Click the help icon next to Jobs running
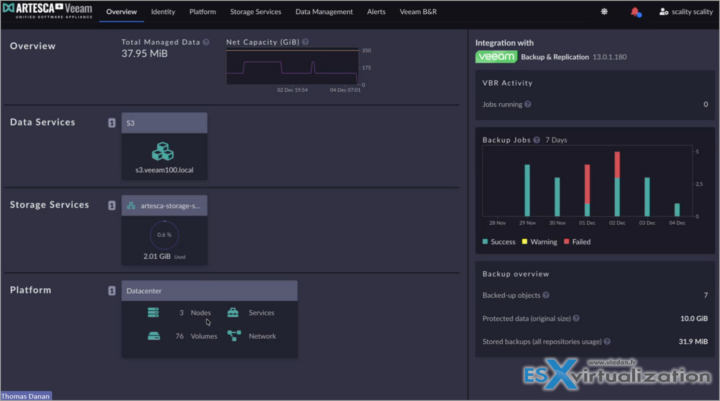This screenshot has height=401, width=720. (528, 104)
